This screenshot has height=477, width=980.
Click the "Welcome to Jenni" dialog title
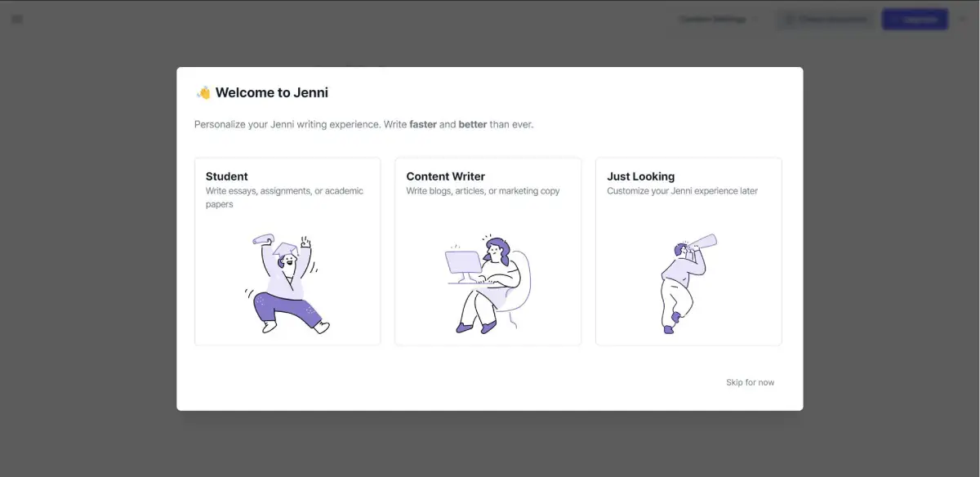[x=271, y=93]
